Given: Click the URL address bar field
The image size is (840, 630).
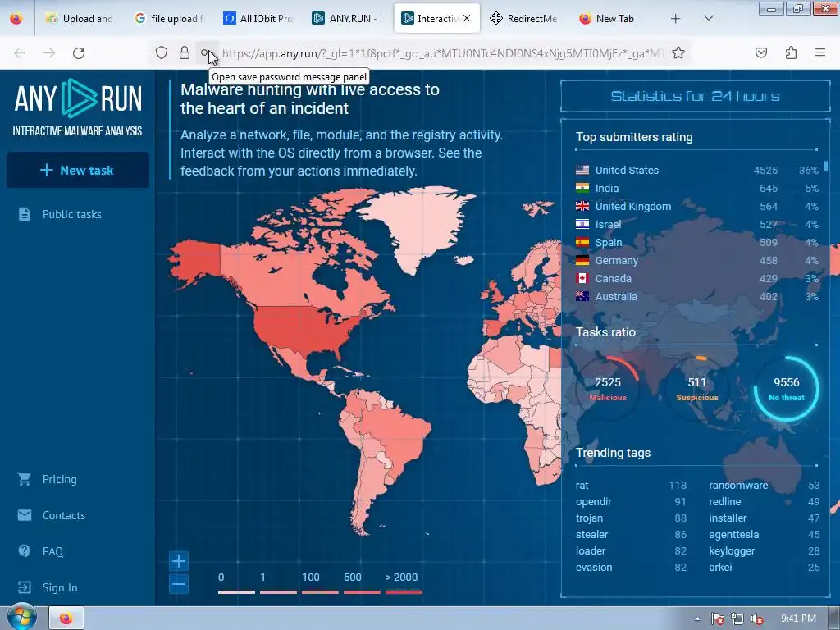Looking at the screenshot, I should pos(442,53).
